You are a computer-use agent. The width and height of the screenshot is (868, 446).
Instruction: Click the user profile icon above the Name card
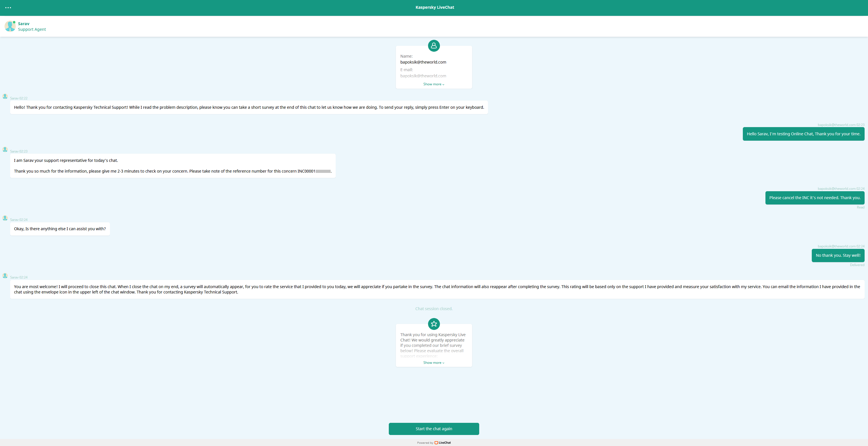point(434,45)
